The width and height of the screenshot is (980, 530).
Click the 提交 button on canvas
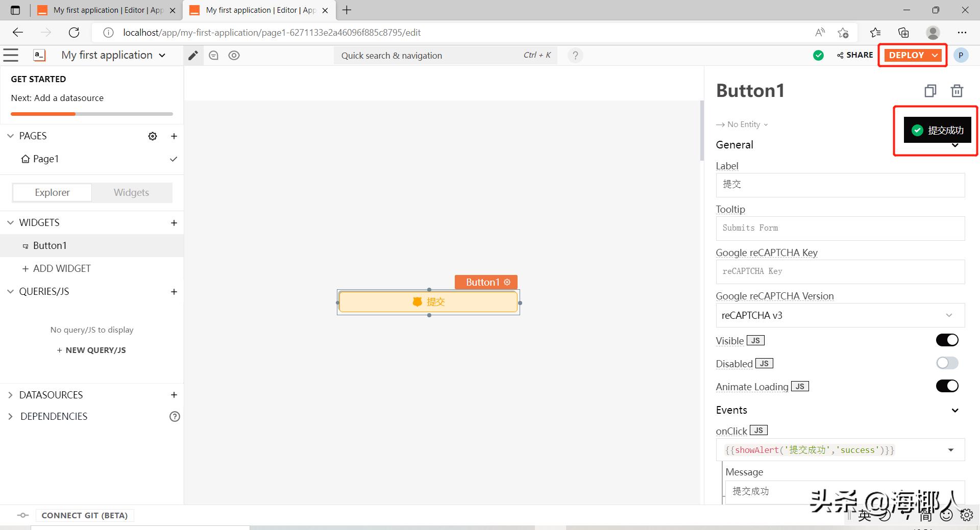(x=429, y=302)
